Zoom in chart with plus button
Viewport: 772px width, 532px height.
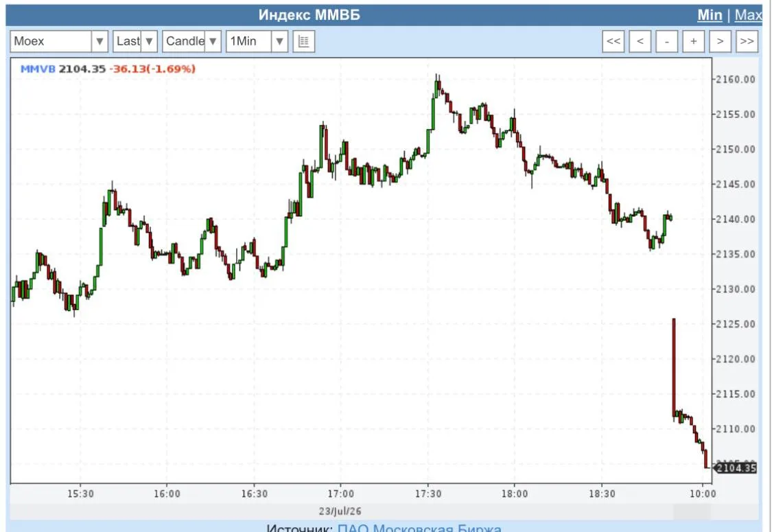click(x=693, y=41)
